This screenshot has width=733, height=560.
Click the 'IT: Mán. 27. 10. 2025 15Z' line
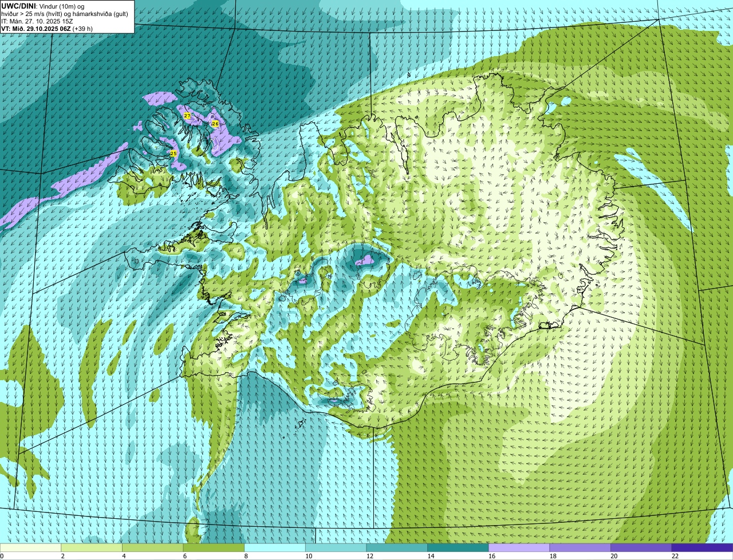pos(37,21)
